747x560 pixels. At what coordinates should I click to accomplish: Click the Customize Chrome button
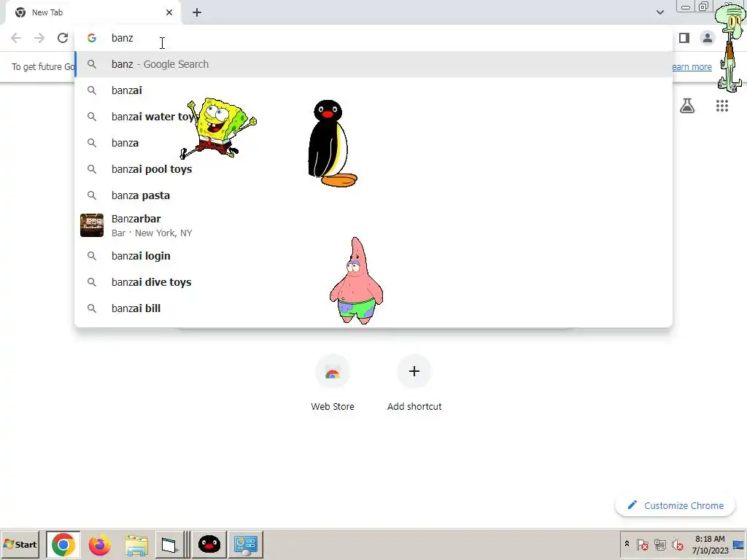click(x=675, y=505)
